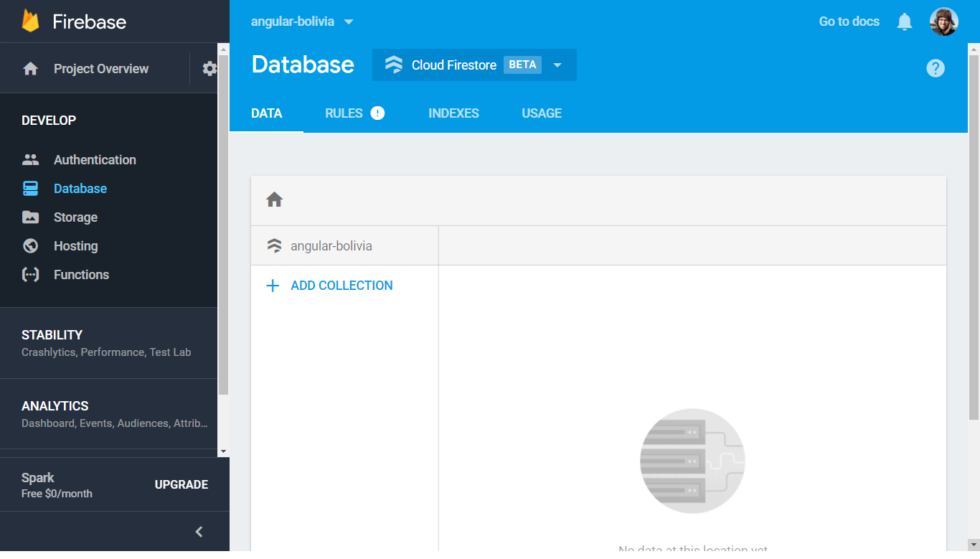Open project settings gear icon
This screenshot has width=980, height=559.
(209, 69)
